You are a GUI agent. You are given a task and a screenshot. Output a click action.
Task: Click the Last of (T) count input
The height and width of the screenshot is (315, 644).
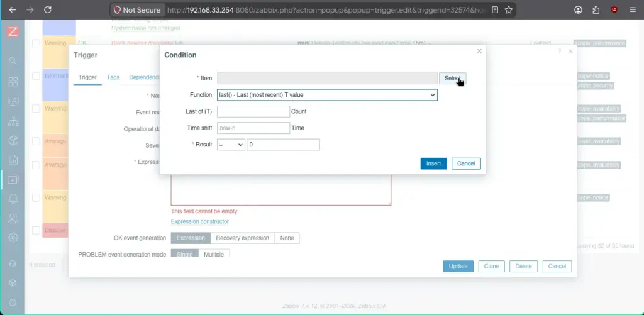click(x=253, y=111)
